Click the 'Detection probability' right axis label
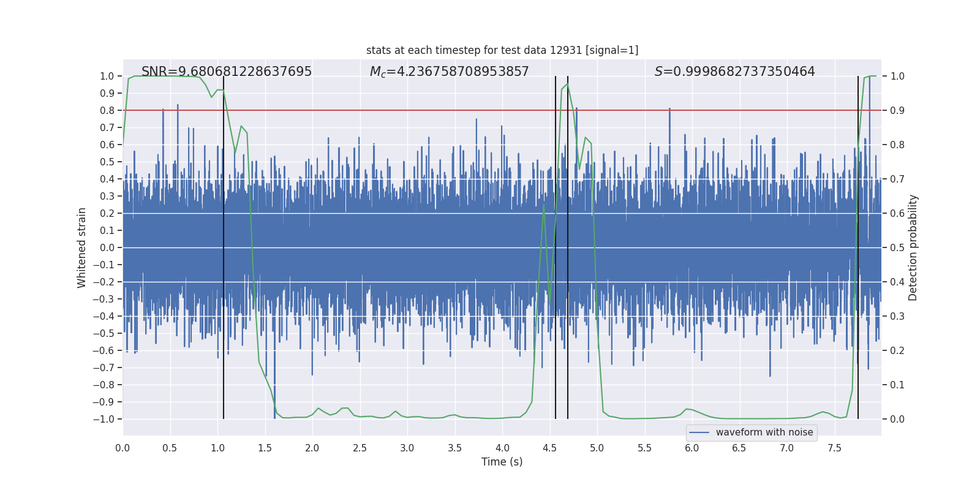 click(x=913, y=247)
